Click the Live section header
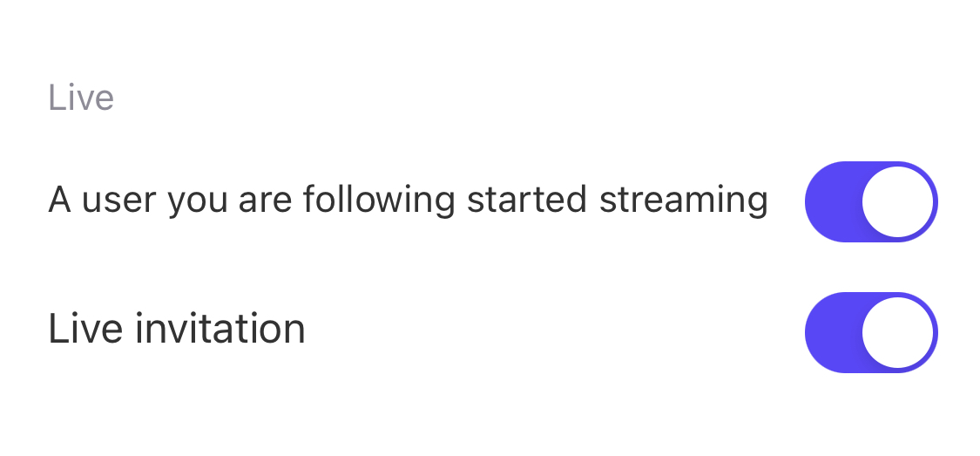Image resolution: width=980 pixels, height=456 pixels. tap(81, 99)
